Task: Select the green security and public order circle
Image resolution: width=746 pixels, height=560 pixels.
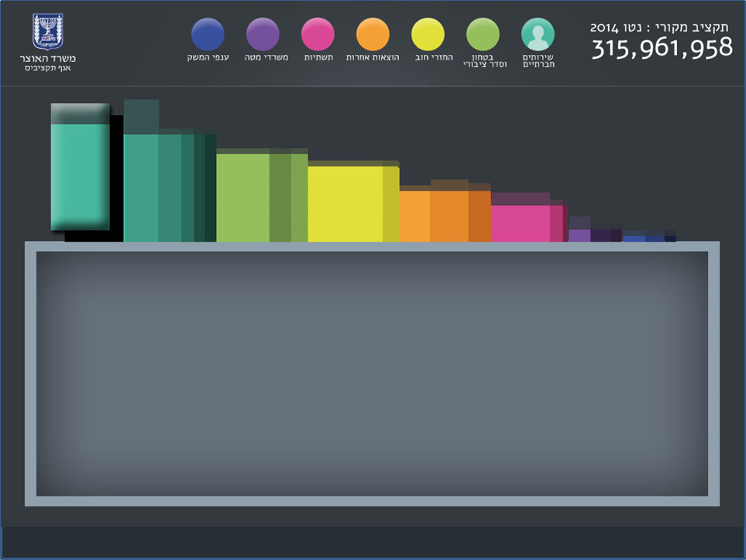Action: point(483,34)
